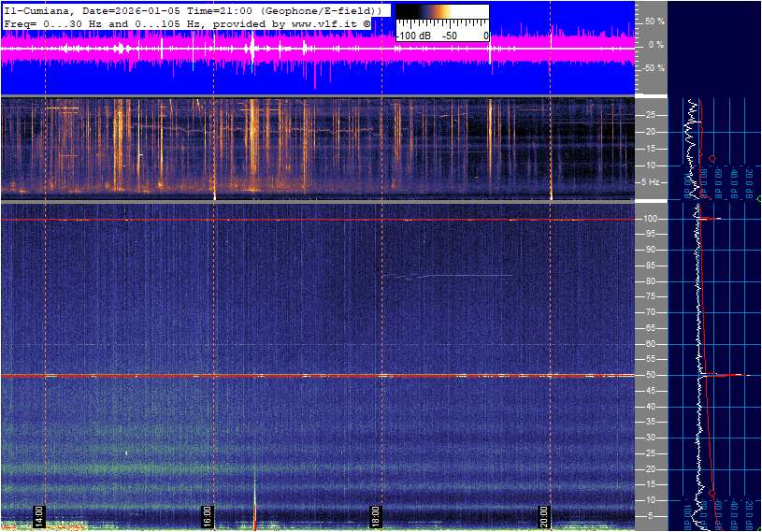Image resolution: width=762 pixels, height=532 pixels.
Task: Click the I1-Cumiana date title line
Action: pos(193,9)
